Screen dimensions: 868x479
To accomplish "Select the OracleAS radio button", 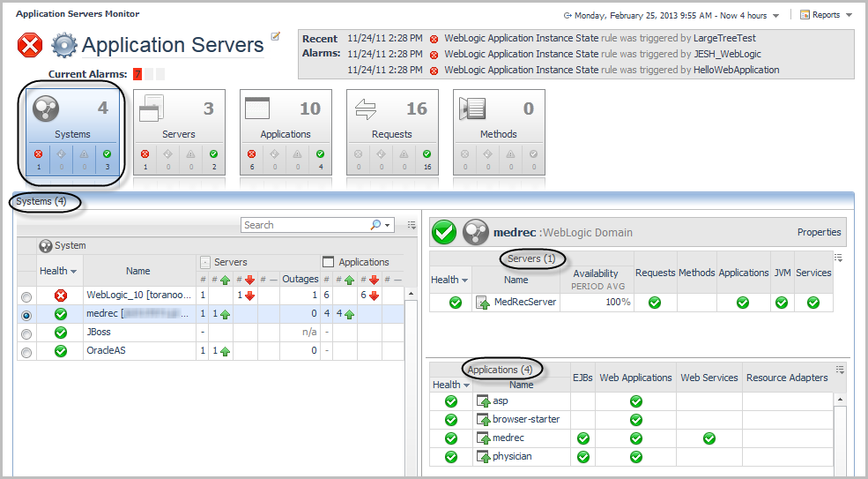I will [x=26, y=352].
